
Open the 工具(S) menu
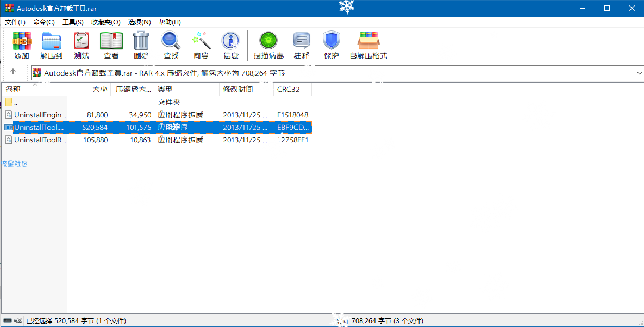point(73,22)
